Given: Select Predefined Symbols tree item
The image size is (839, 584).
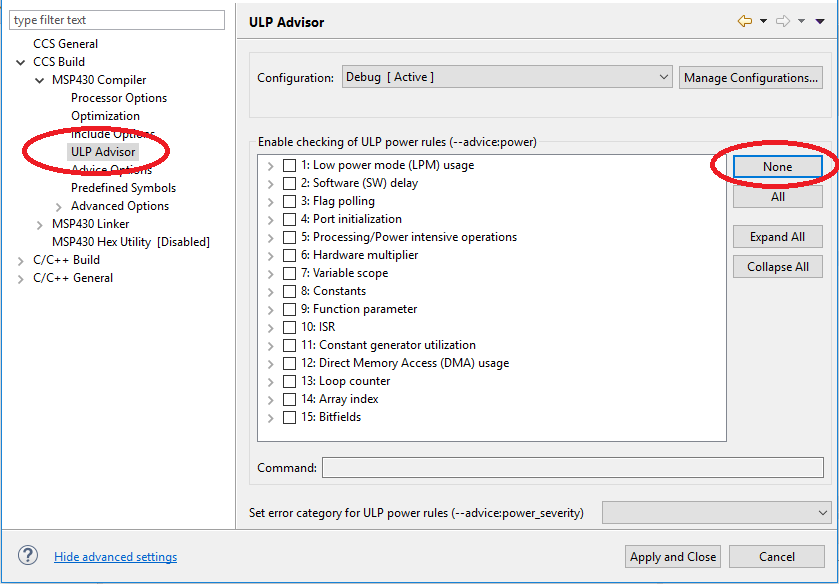Looking at the screenshot, I should coord(123,188).
